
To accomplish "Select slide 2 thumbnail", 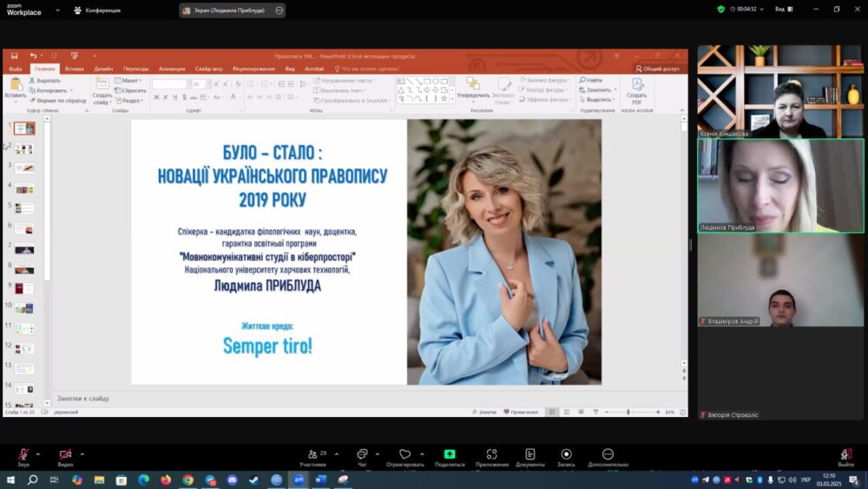I will click(x=23, y=149).
